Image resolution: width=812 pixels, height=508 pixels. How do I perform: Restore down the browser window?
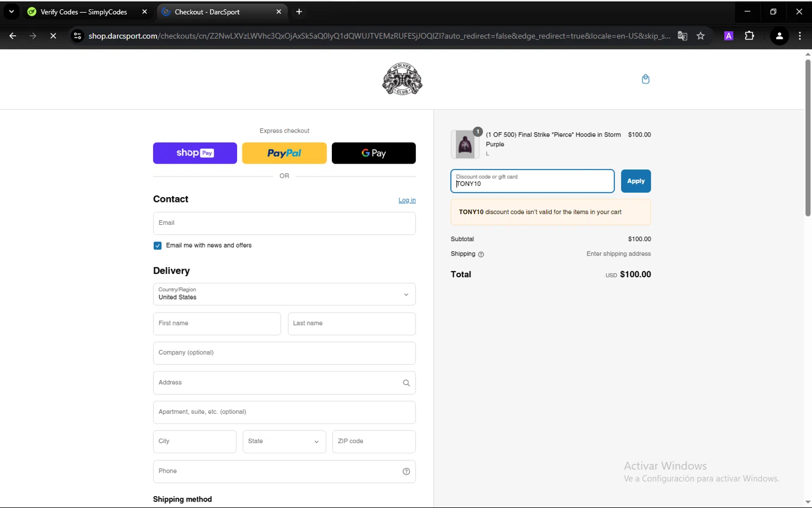(773, 11)
